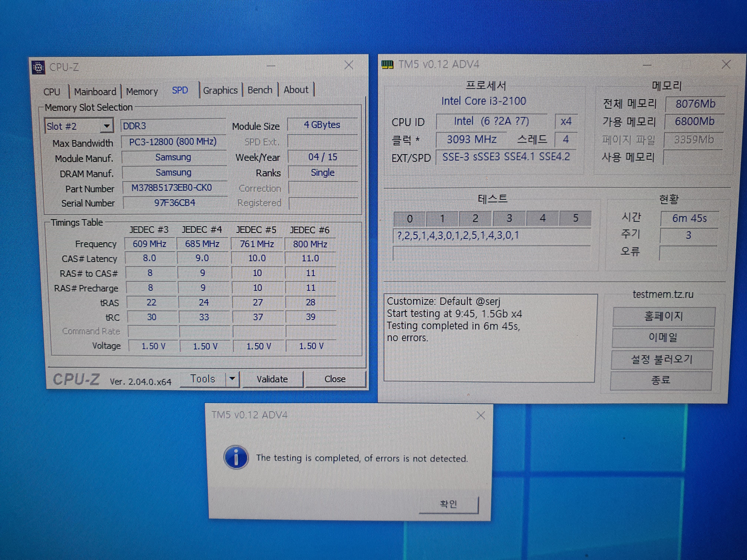Minimize the CPU-Z window
The image size is (747, 560).
point(271,66)
